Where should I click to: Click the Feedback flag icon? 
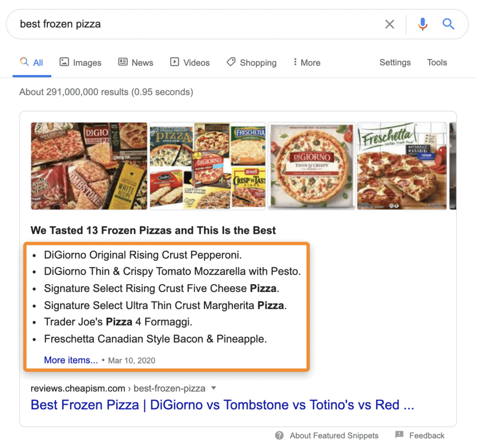(400, 435)
